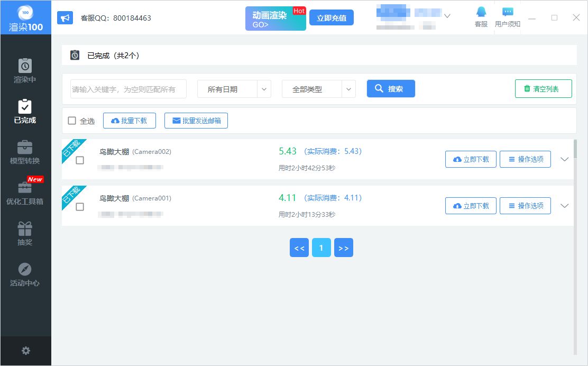Check the Camera002 task checkbox

[80, 160]
